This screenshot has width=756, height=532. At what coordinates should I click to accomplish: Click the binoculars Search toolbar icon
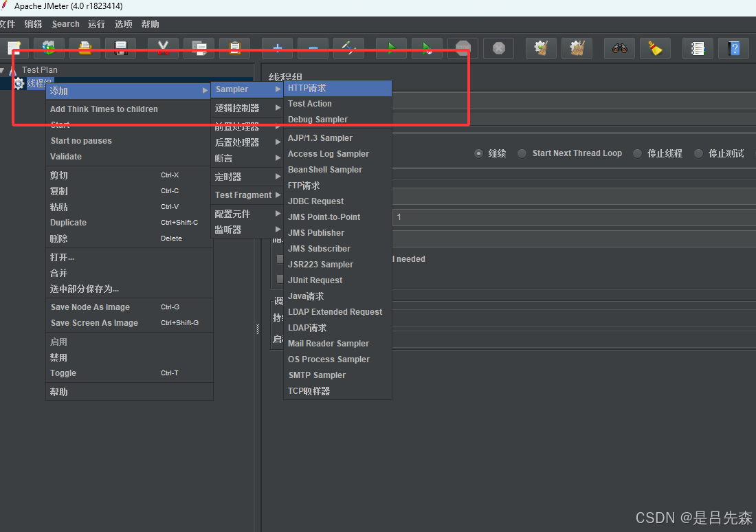[619, 48]
